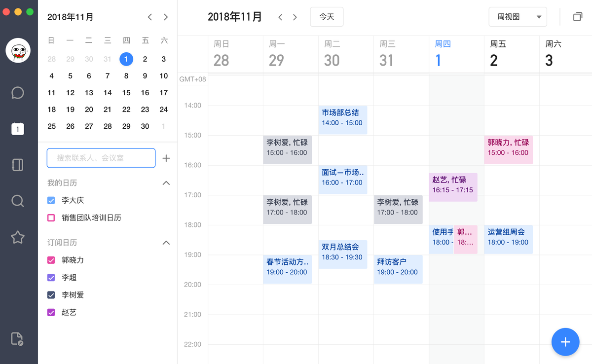Toggle the 郭晓力 subscribed calendar checkbox

pyautogui.click(x=51, y=260)
